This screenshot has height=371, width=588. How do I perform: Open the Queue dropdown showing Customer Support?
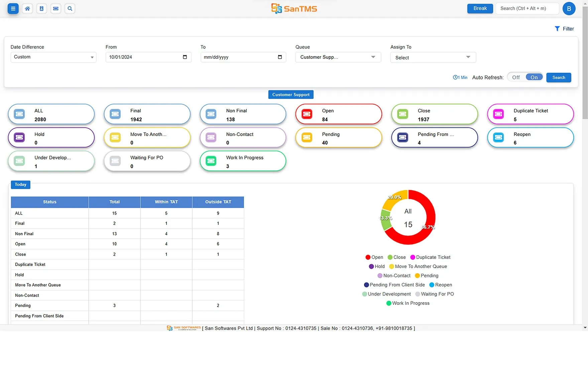click(338, 57)
